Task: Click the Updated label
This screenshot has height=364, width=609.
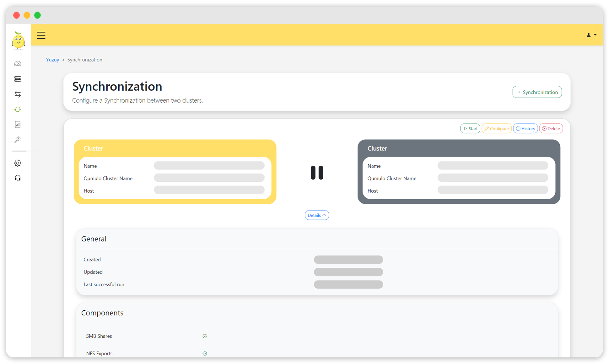Action: [93, 272]
